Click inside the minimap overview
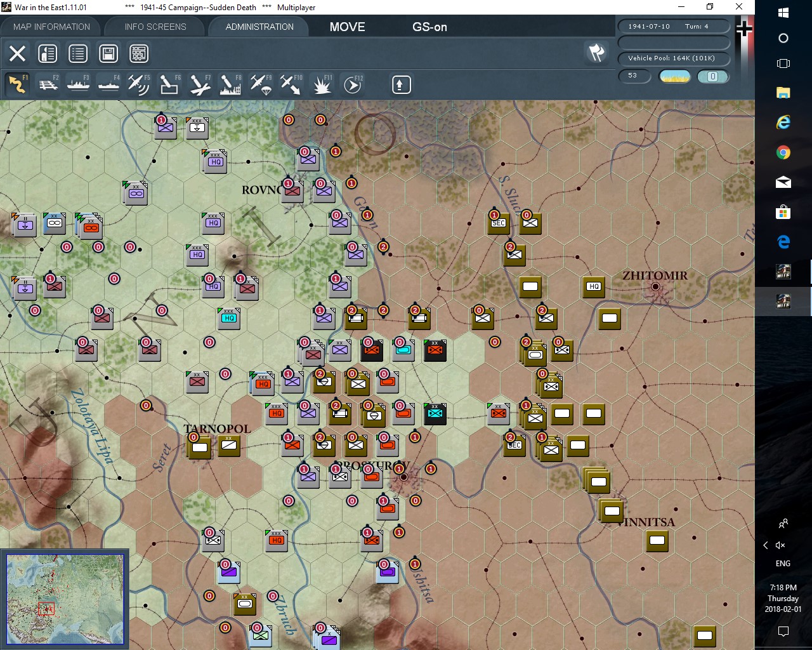Screen dimensions: 812x650 (65, 599)
